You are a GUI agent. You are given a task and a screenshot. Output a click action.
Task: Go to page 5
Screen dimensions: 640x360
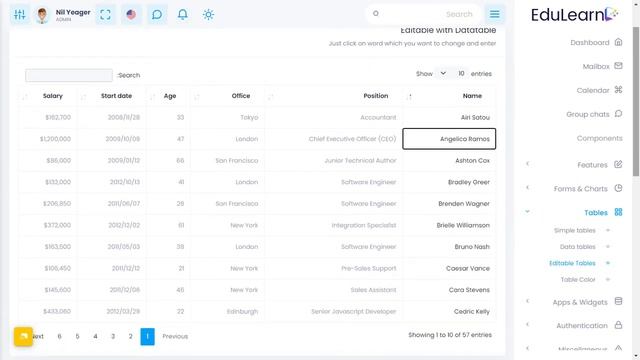pyautogui.click(x=77, y=336)
